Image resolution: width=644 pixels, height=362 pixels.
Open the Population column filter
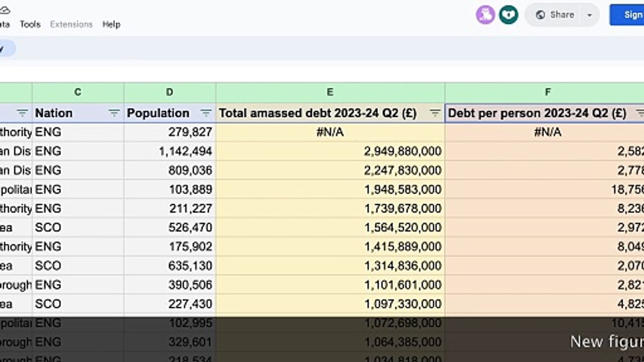(206, 113)
